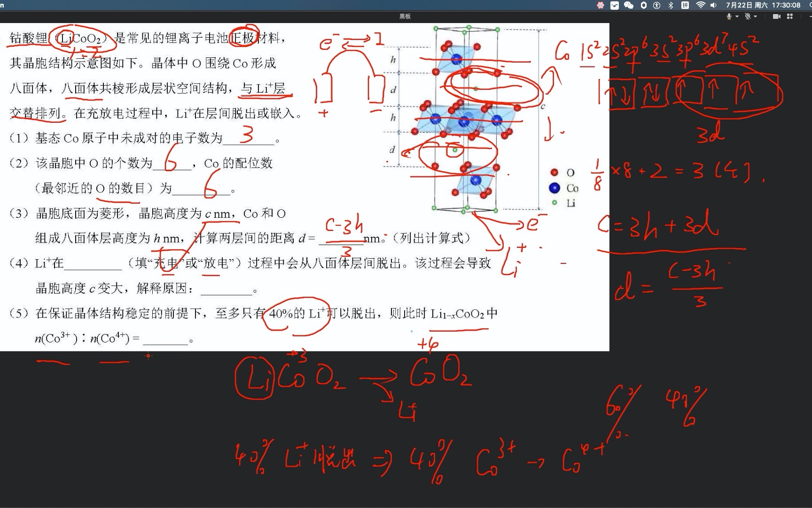Click the hexagon status icon in the menu bar
Screen dimensions: 812x508
[x=643, y=5]
